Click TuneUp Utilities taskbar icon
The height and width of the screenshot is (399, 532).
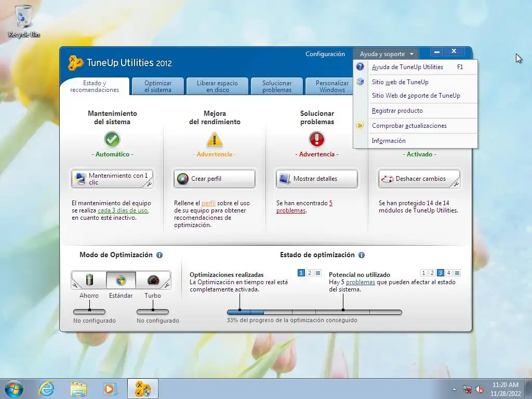coord(142,389)
